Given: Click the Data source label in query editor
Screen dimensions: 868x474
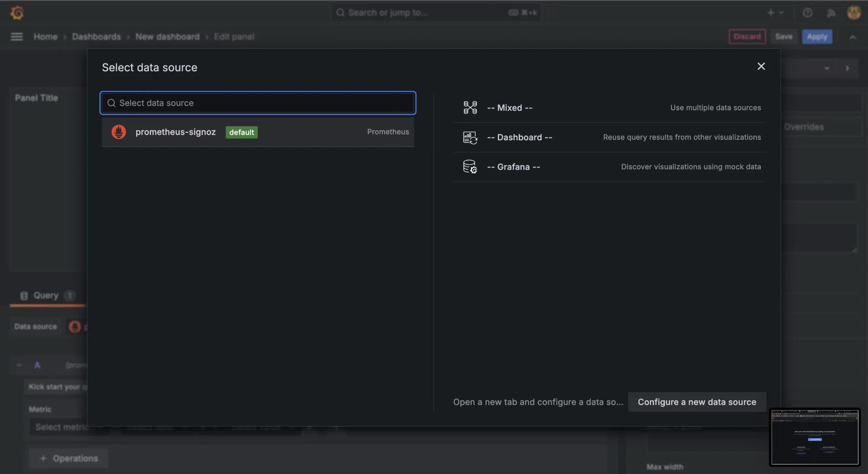Looking at the screenshot, I should [36, 327].
